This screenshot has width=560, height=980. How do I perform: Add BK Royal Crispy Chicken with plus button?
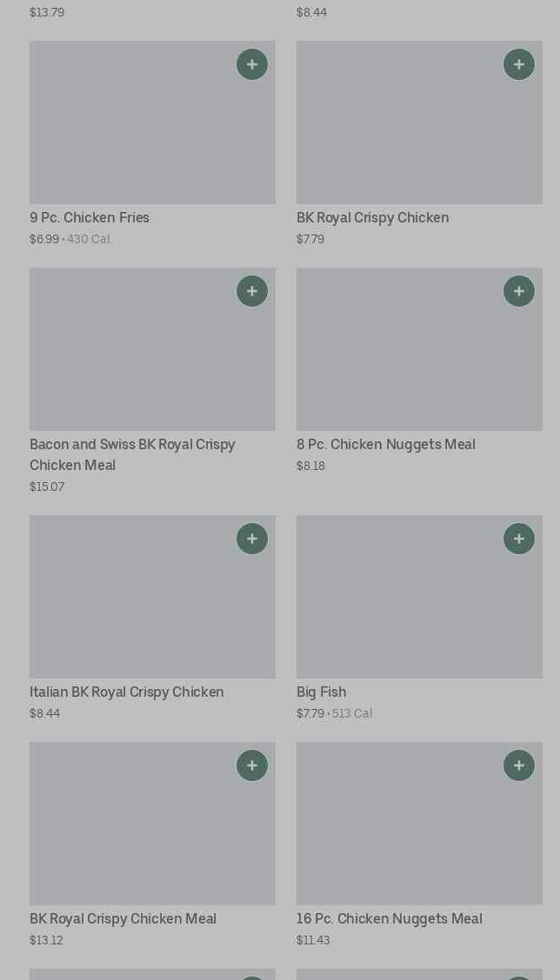(519, 64)
